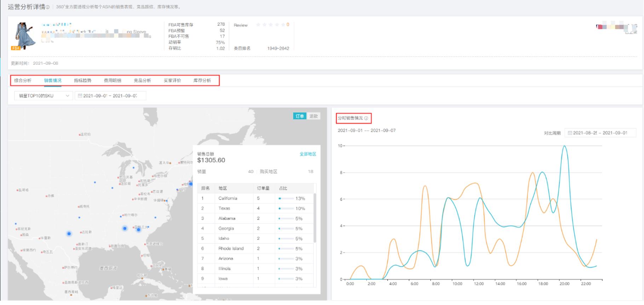Click the first Review rating star

(x=258, y=25)
